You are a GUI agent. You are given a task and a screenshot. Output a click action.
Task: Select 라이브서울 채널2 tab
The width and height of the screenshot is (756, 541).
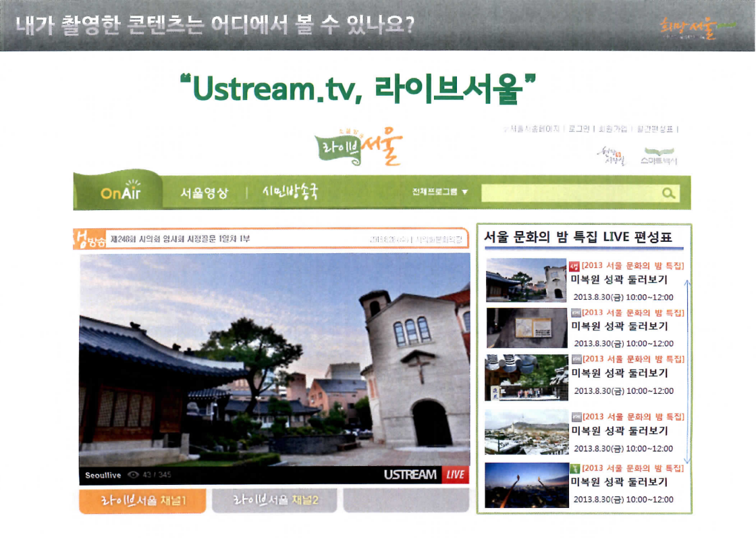pyautogui.click(x=275, y=500)
